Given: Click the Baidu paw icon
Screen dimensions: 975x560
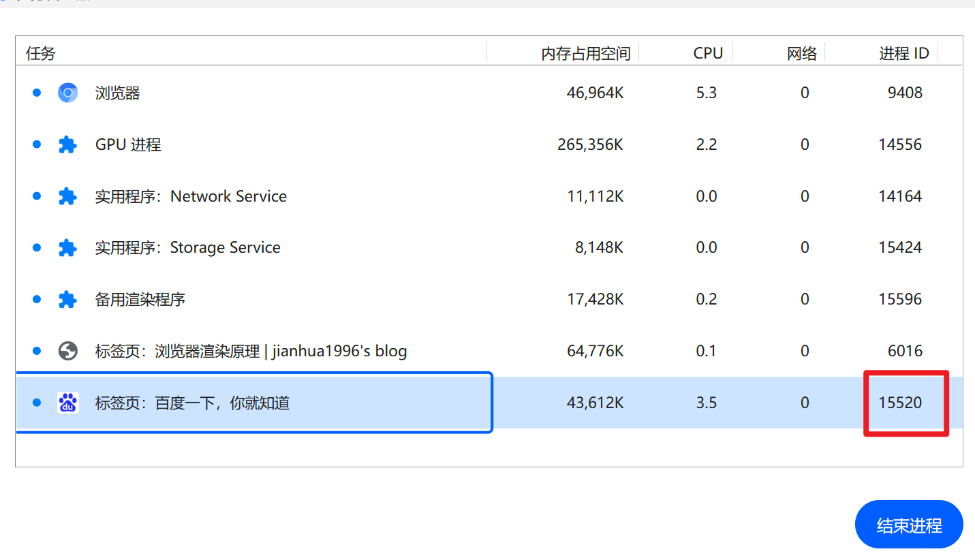Looking at the screenshot, I should pyautogui.click(x=67, y=403).
